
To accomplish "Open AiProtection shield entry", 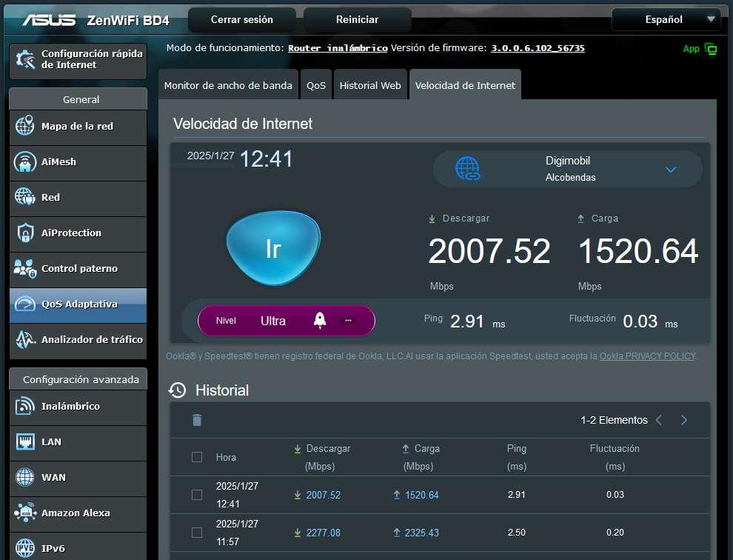I will click(78, 233).
